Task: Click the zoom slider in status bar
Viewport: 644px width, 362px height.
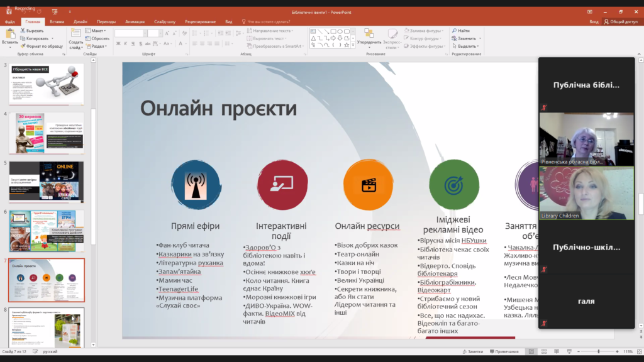Action: (x=598, y=351)
